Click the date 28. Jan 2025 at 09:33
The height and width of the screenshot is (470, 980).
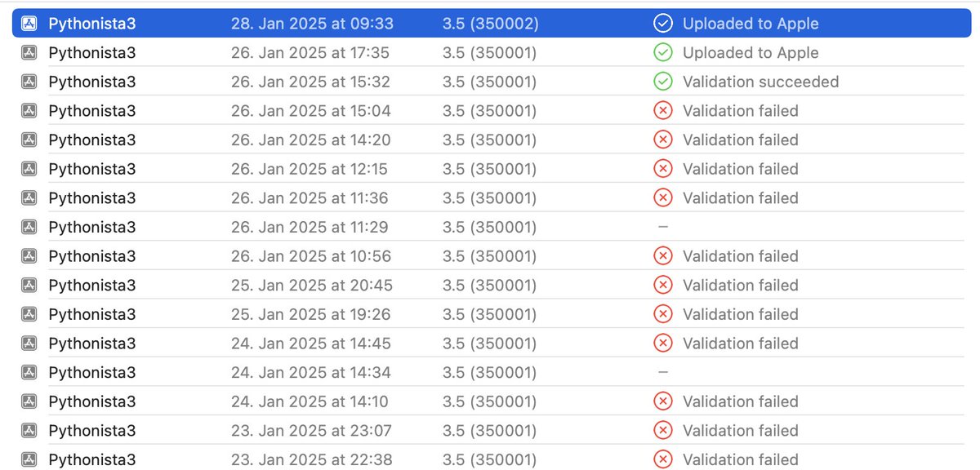tap(312, 24)
